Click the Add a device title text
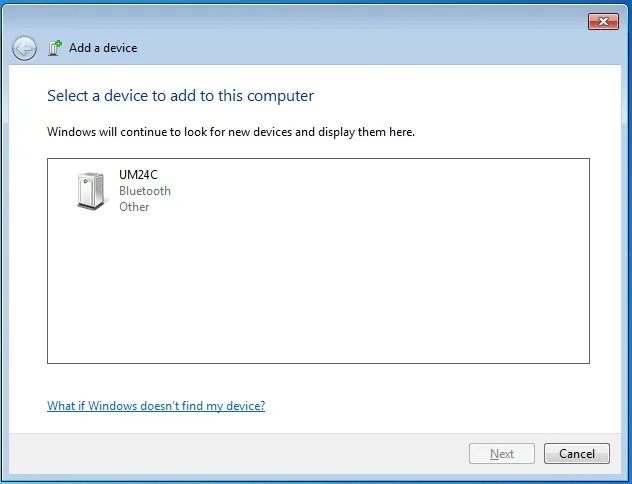Viewport: 632px width, 484px height. (x=103, y=48)
